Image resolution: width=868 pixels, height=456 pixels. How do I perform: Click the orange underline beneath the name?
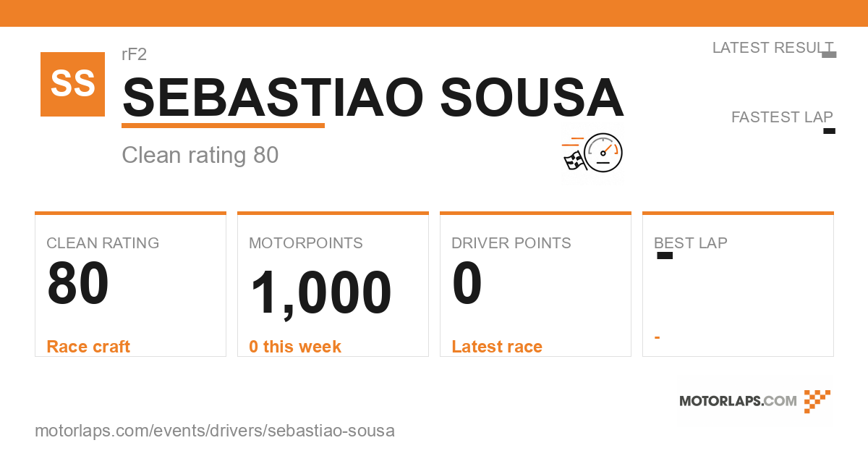pos(223,125)
